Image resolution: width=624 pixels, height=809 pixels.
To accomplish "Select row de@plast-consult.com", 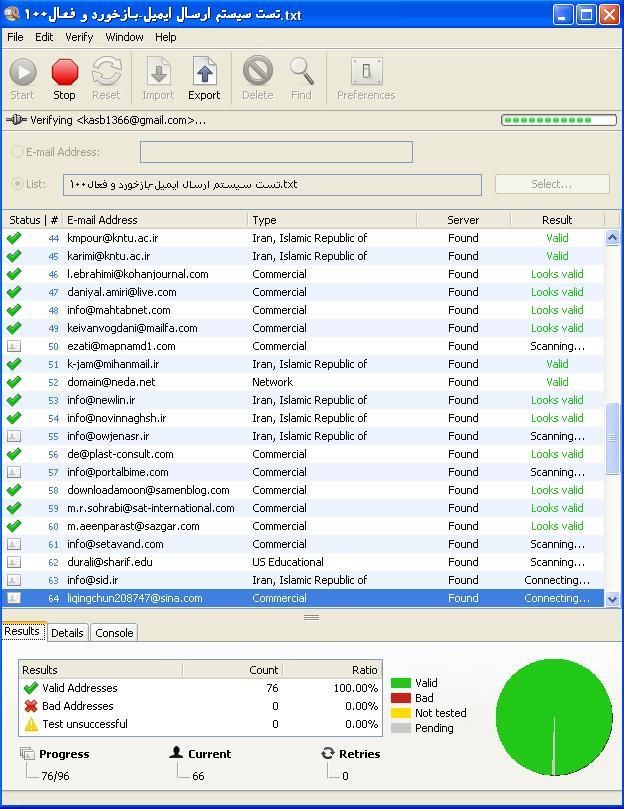I will (x=303, y=454).
